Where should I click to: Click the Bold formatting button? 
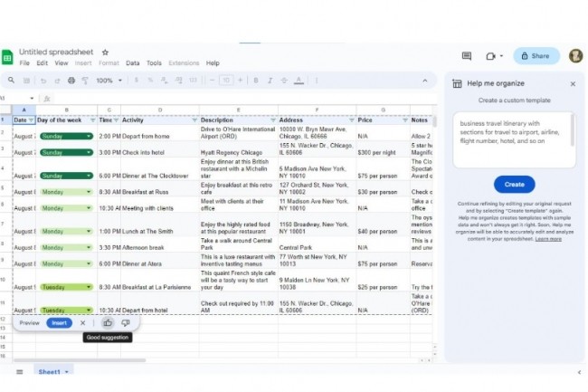tap(257, 81)
